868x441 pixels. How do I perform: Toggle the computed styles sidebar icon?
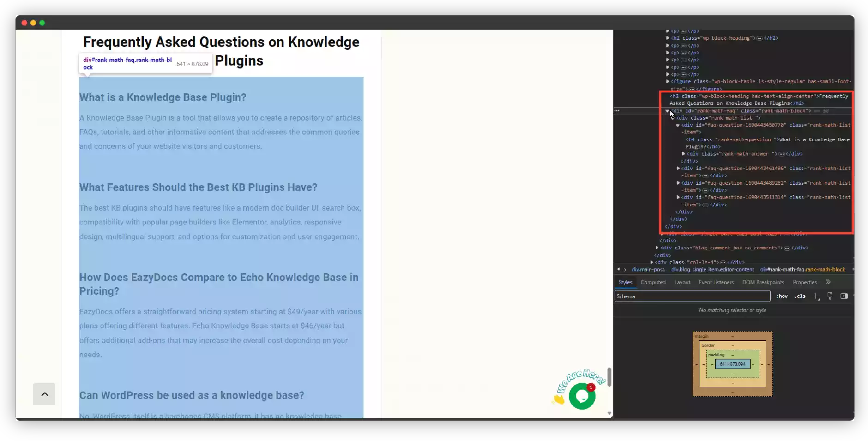tap(844, 296)
